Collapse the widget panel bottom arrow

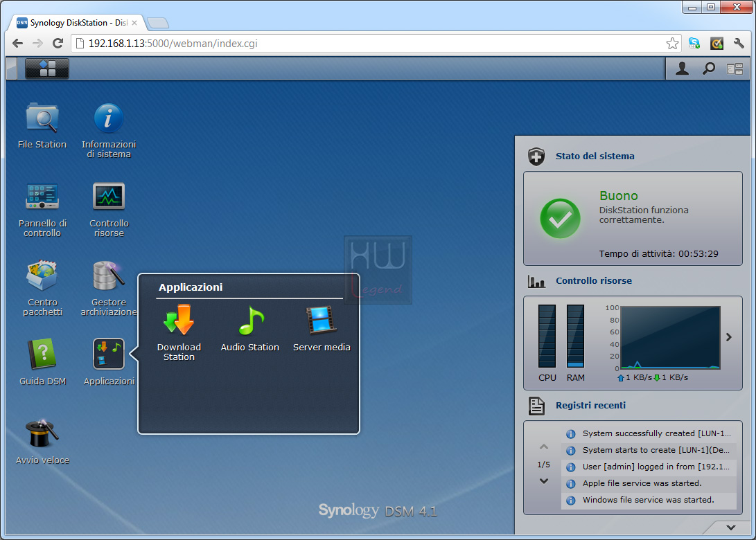click(x=731, y=528)
